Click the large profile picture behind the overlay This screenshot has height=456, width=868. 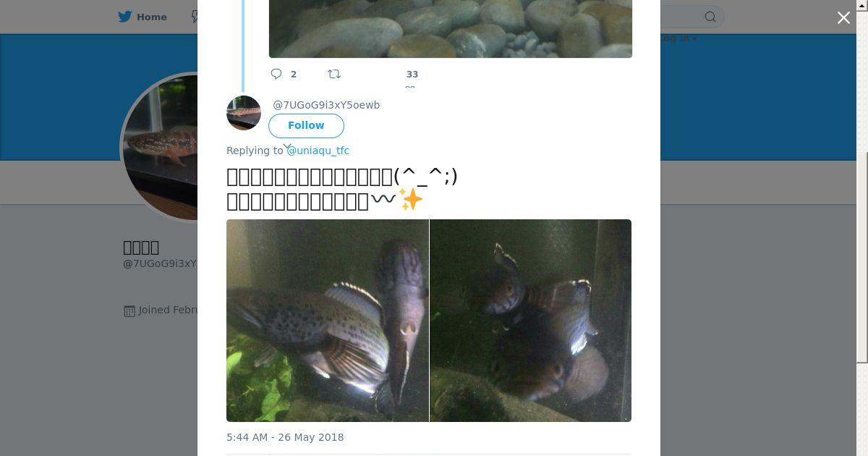pos(161,148)
